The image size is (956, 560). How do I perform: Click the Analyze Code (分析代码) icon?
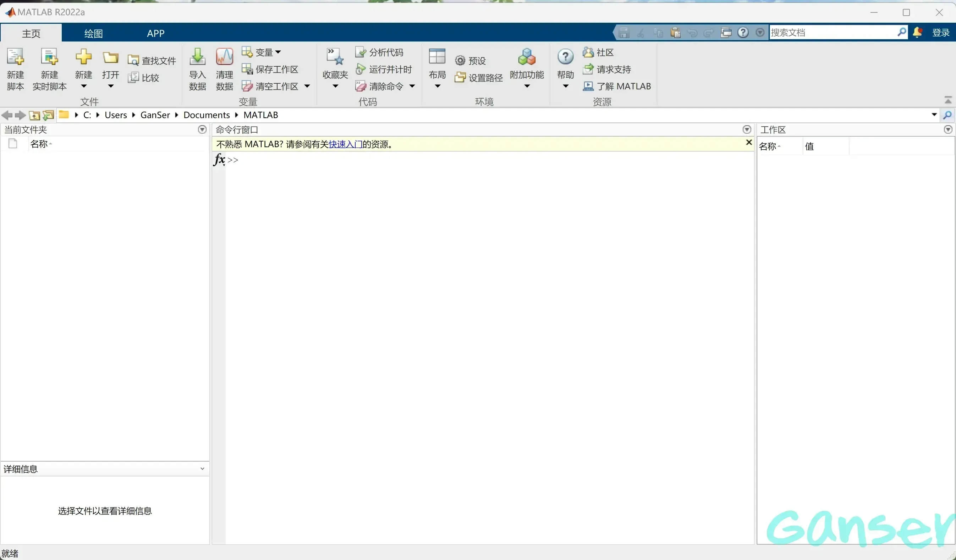pos(360,52)
